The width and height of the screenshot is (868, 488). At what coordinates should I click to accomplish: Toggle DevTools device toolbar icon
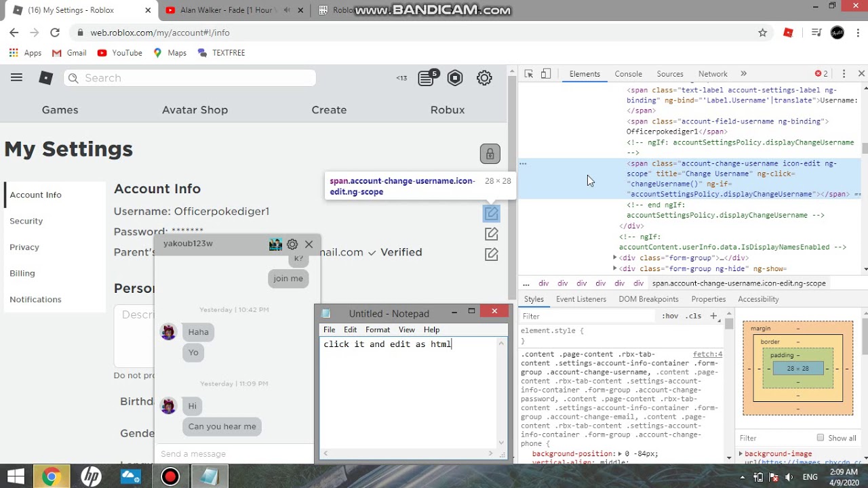pos(546,74)
